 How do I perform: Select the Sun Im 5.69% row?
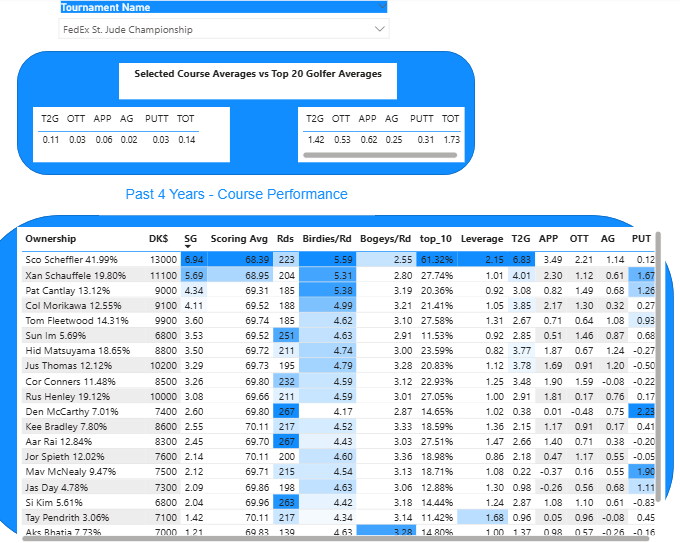(x=338, y=336)
